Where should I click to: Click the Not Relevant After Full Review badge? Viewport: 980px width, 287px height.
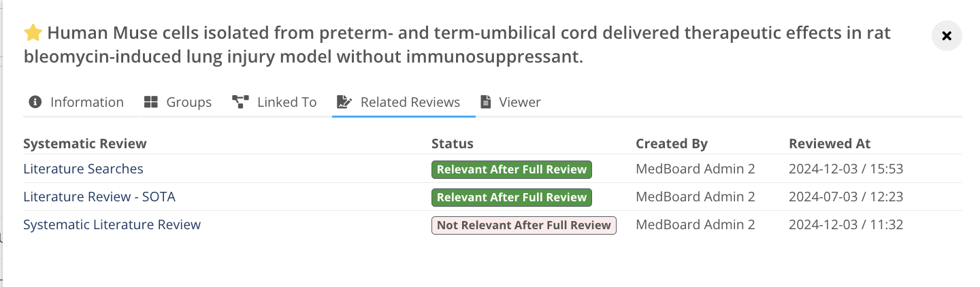tap(523, 225)
